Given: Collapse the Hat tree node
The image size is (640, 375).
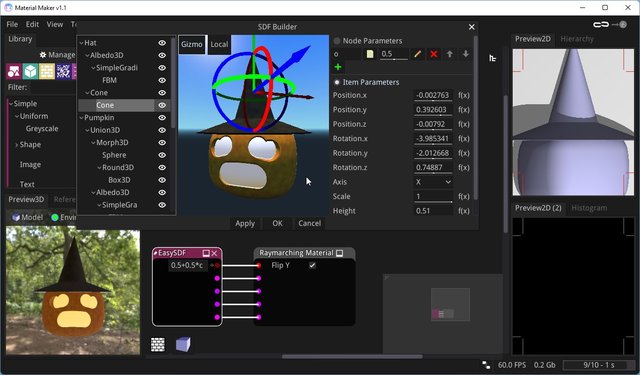Looking at the screenshot, I should (x=81, y=43).
